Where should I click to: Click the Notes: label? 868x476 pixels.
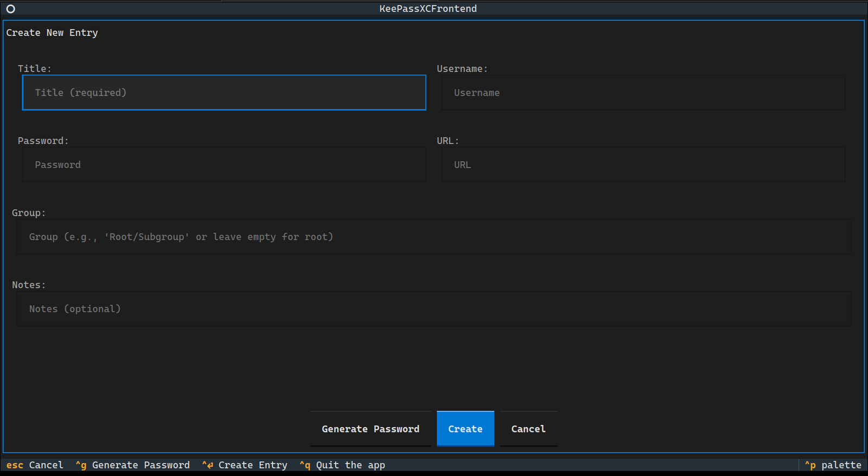point(29,285)
